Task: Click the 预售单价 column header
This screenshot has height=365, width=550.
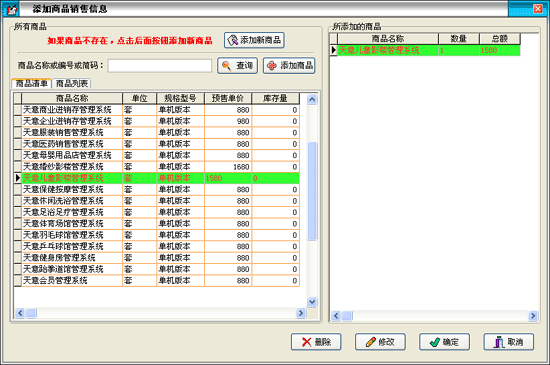Action: coord(228,98)
